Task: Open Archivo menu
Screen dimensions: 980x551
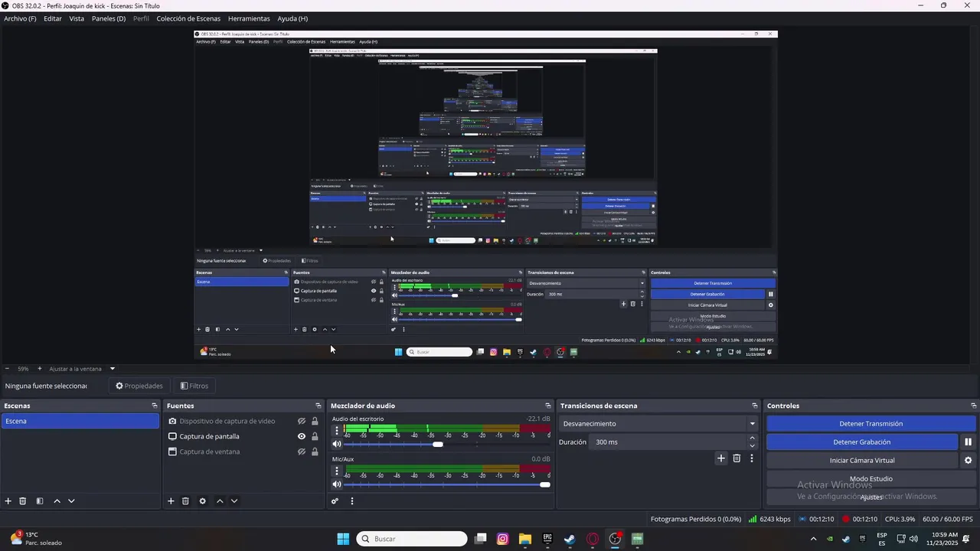Action: click(20, 18)
